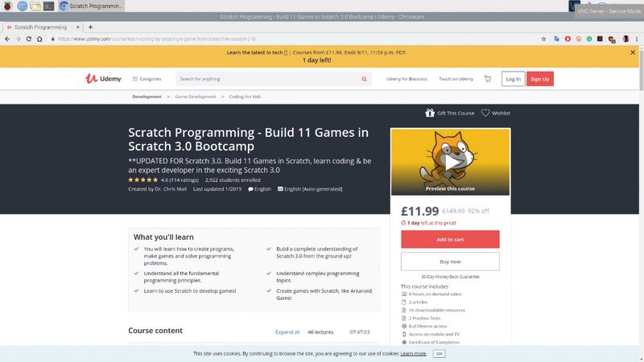The height and width of the screenshot is (362, 644).
Task: Open the Game Development breadcrumb
Action: point(195,97)
